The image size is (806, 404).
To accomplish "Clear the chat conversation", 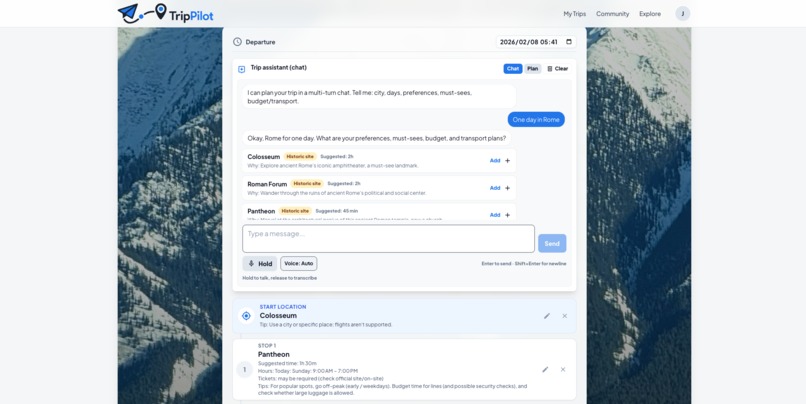I will pyautogui.click(x=558, y=69).
